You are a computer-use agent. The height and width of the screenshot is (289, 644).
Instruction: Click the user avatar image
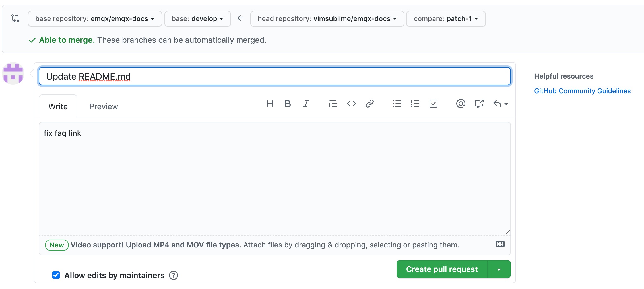click(13, 73)
